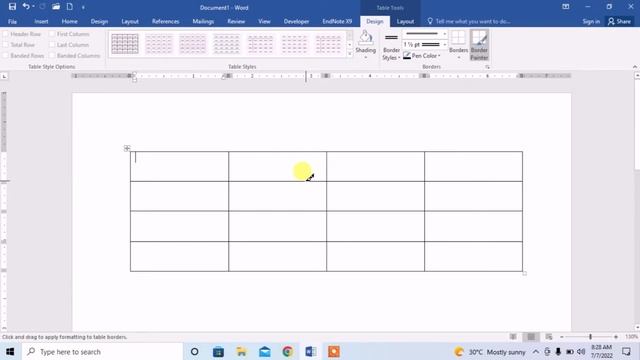Open EndNote X9 tab
Screen dimensions: 640x360
coord(337,21)
